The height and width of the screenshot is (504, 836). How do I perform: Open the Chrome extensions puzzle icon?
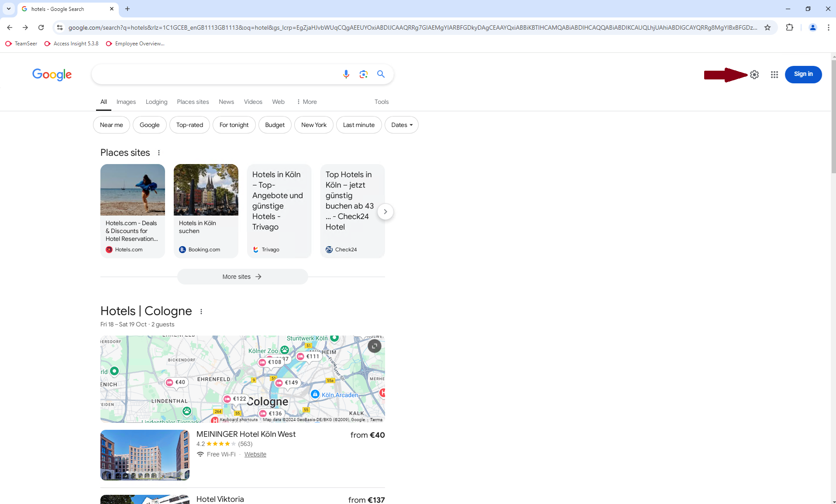(x=789, y=27)
